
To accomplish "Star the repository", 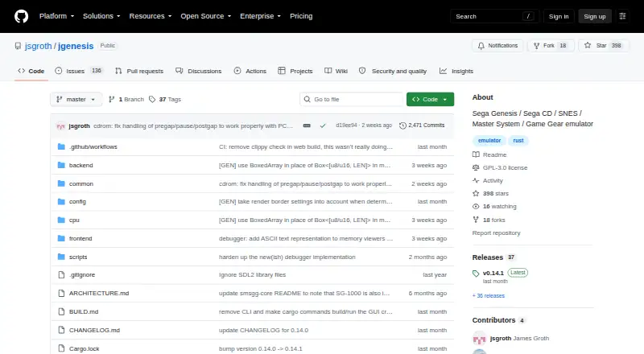I will [603, 46].
